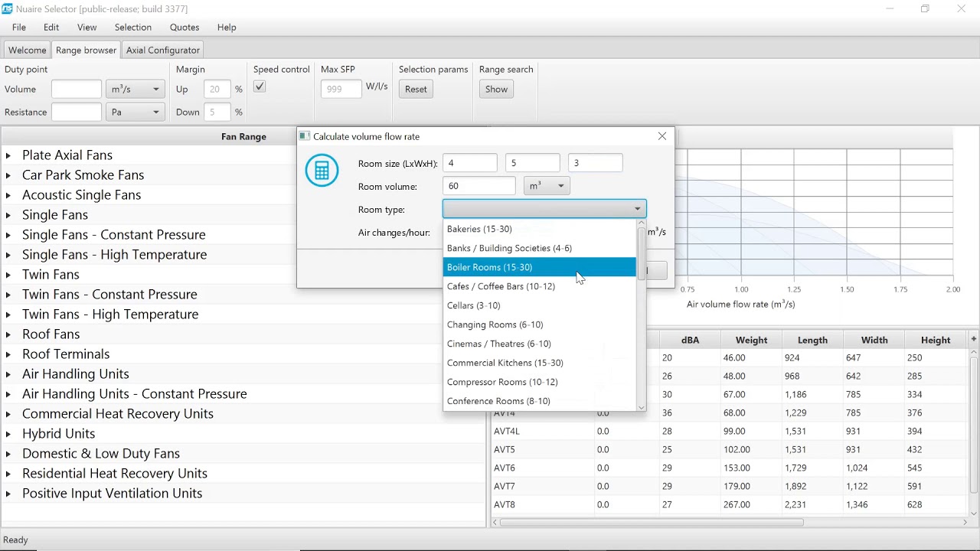The image size is (980, 551).
Task: Click the Volume input field
Action: [x=77, y=90]
